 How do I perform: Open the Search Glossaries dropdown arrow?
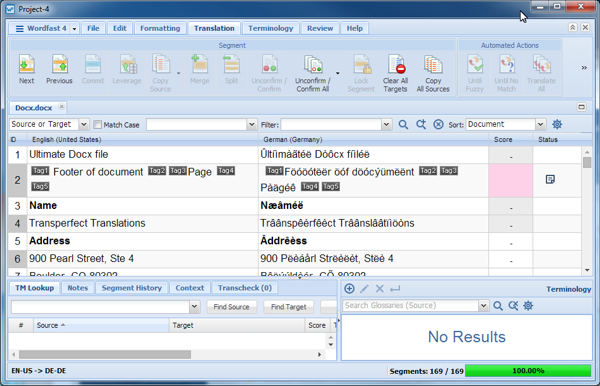[483, 305]
